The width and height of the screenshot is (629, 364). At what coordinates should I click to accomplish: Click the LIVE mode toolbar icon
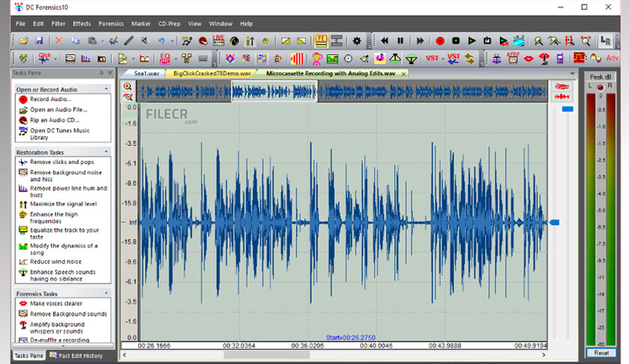[x=218, y=41]
